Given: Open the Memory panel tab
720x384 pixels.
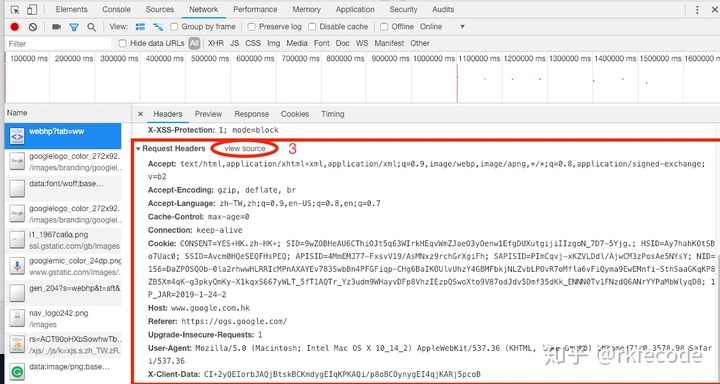Looking at the screenshot, I should point(307,10).
